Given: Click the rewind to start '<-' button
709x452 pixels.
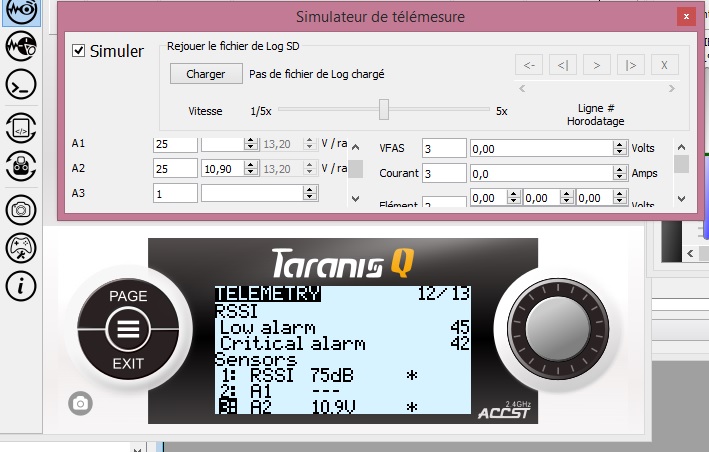Looking at the screenshot, I should 529,65.
